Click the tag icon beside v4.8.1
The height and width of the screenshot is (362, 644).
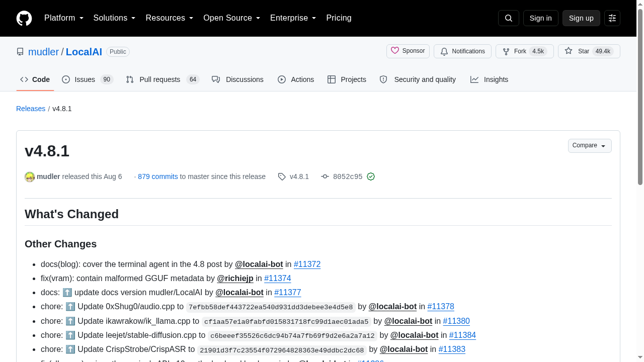coord(282,176)
